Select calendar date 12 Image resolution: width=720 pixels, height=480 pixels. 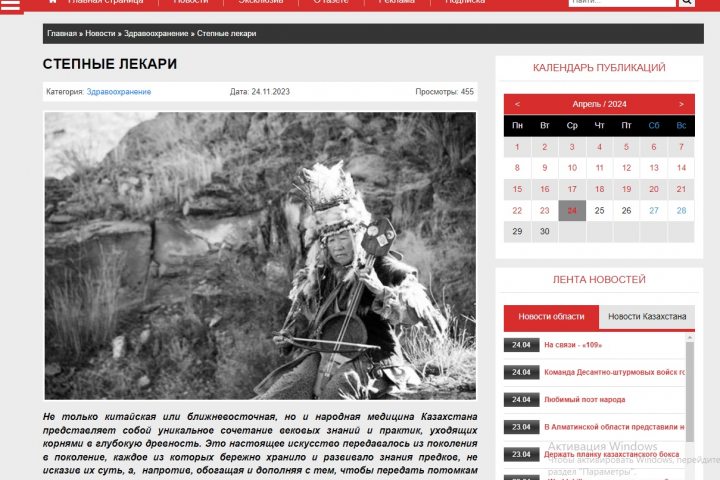point(626,168)
